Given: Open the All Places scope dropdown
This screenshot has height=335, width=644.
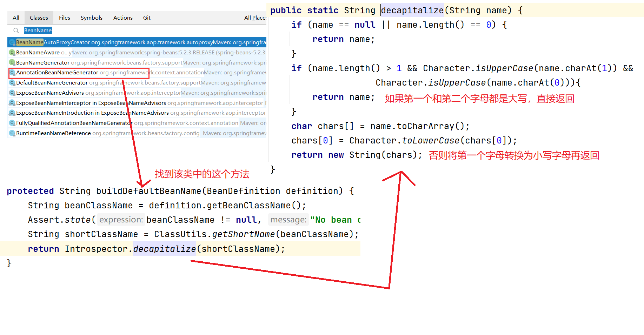Looking at the screenshot, I should (255, 18).
